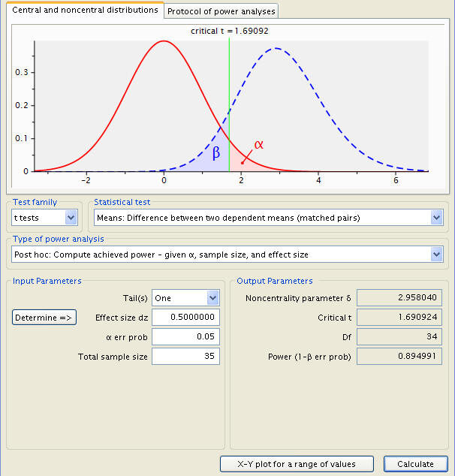455x476 pixels.
Task: Click the α err prob input field
Action: coord(185,336)
